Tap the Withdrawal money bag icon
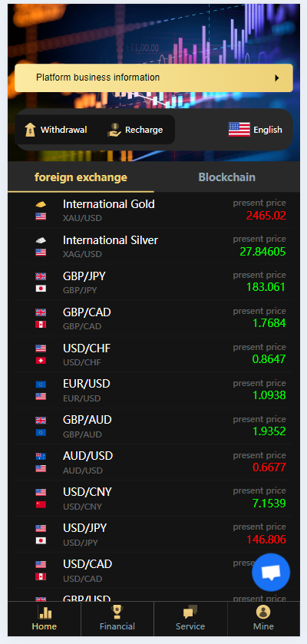307x644 pixels. (x=31, y=130)
